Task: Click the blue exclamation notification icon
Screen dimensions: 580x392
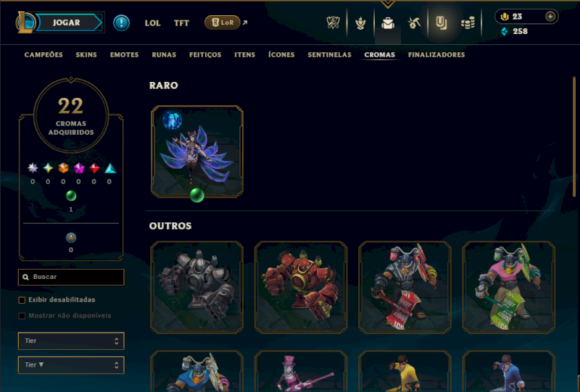Action: [x=121, y=23]
